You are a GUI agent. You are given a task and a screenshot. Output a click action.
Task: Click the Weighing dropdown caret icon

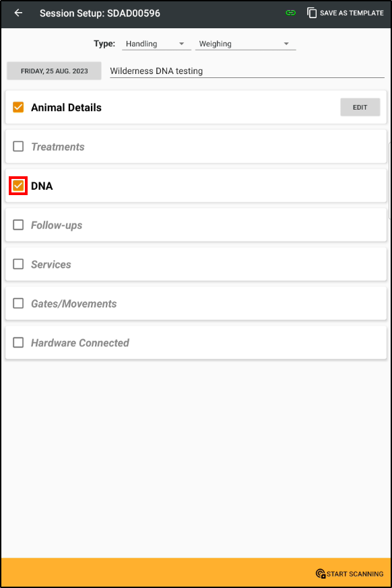click(x=287, y=43)
